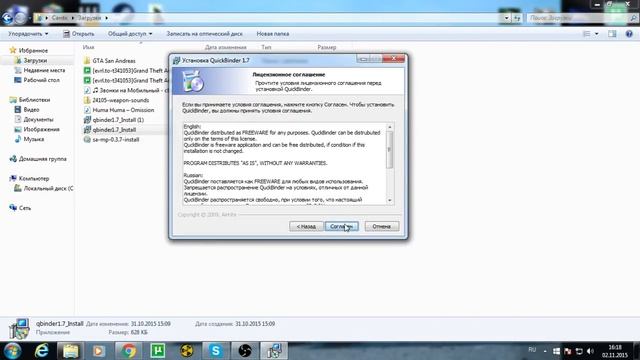Select Недавние места in sidebar
Image resolution: width=640 pixels, height=360 pixels.
44,70
